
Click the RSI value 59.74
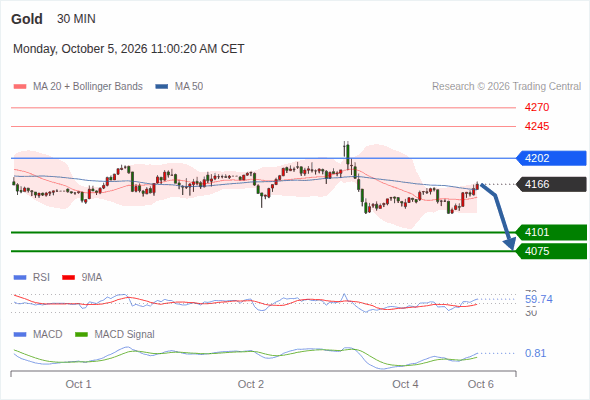tap(539, 300)
